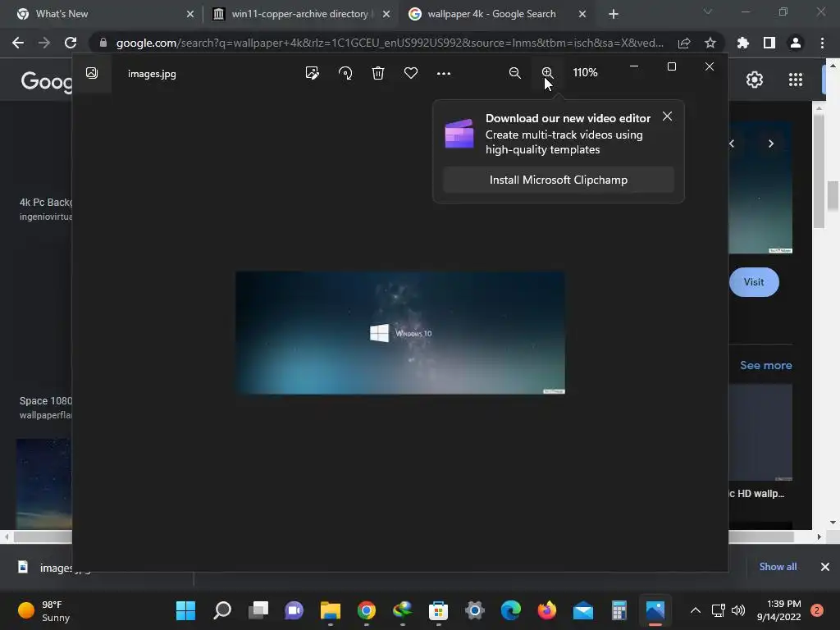Open Calculator from the taskbar
The image size is (840, 630).
pos(619,610)
